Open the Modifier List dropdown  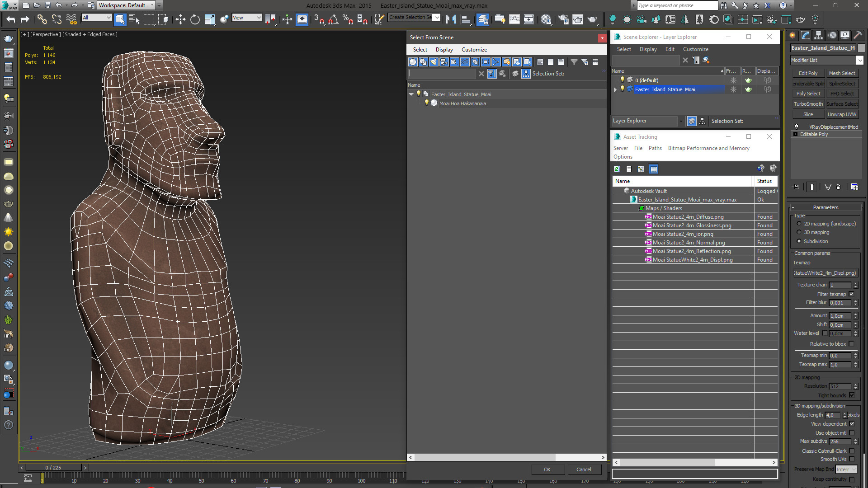click(827, 60)
